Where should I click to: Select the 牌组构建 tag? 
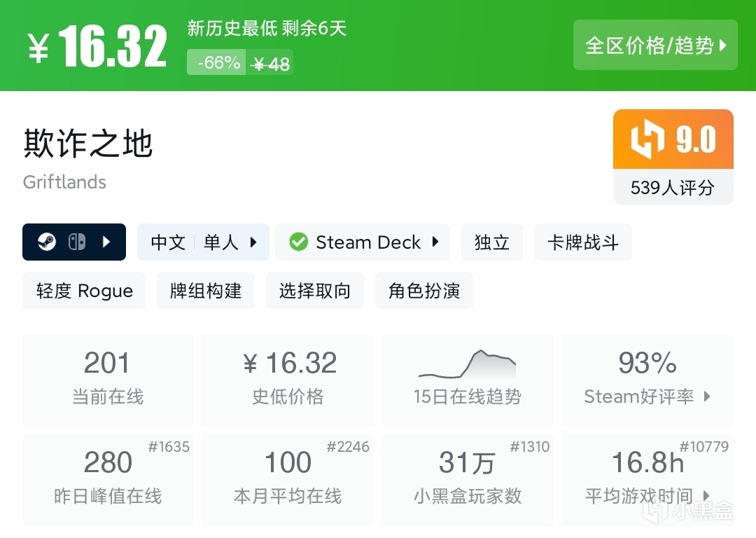pyautogui.click(x=206, y=291)
